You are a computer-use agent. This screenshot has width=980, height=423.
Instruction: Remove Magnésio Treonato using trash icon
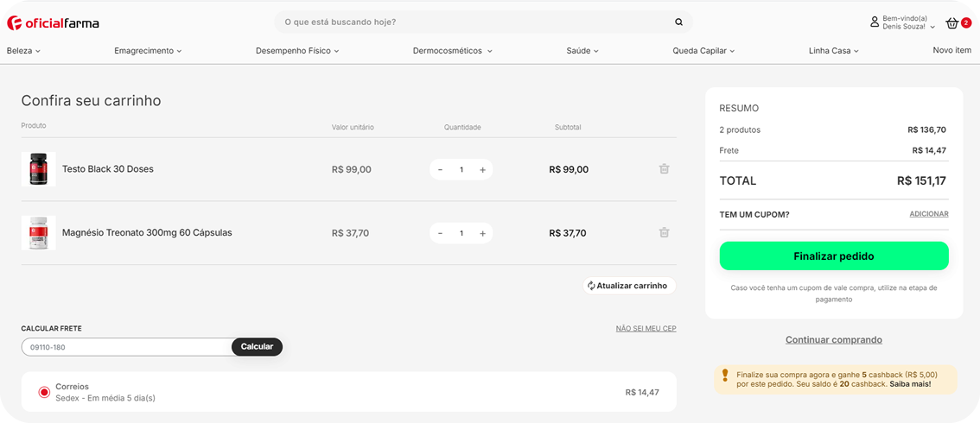664,232
